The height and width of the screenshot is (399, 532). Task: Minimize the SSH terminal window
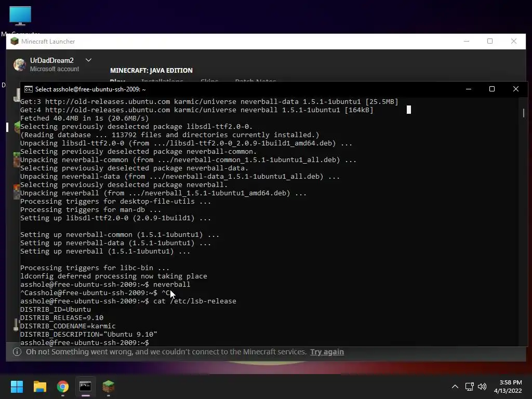coord(469,89)
